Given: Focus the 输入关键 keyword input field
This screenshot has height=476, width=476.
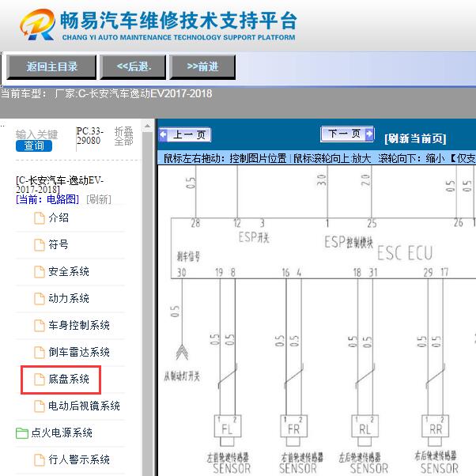Looking at the screenshot, I should click(36, 134).
